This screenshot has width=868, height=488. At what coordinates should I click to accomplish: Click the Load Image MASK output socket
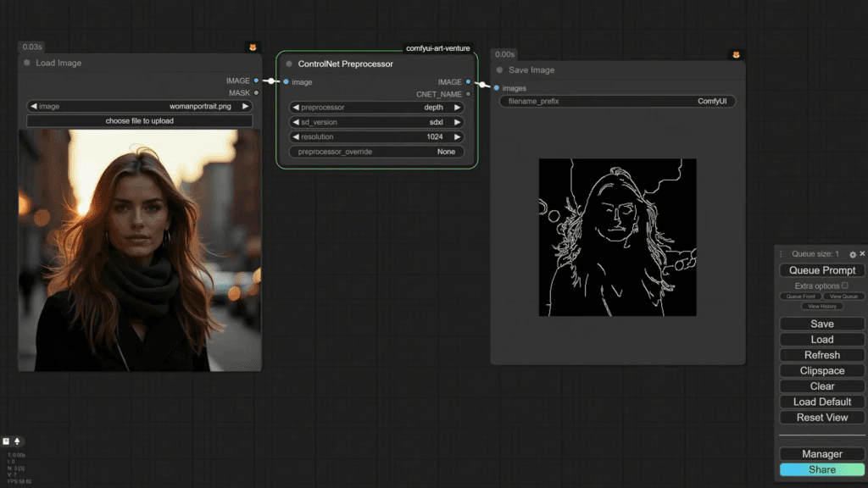coord(256,93)
